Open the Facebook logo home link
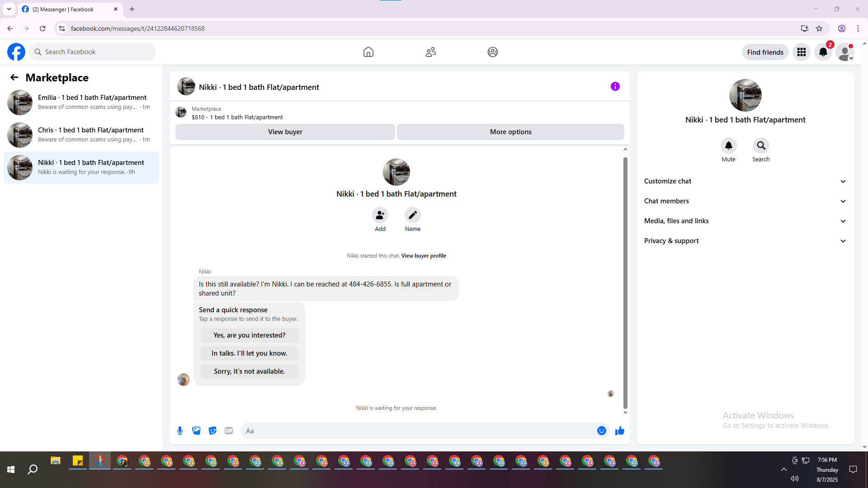Screen dimensions: 868x488 [x=16, y=52]
